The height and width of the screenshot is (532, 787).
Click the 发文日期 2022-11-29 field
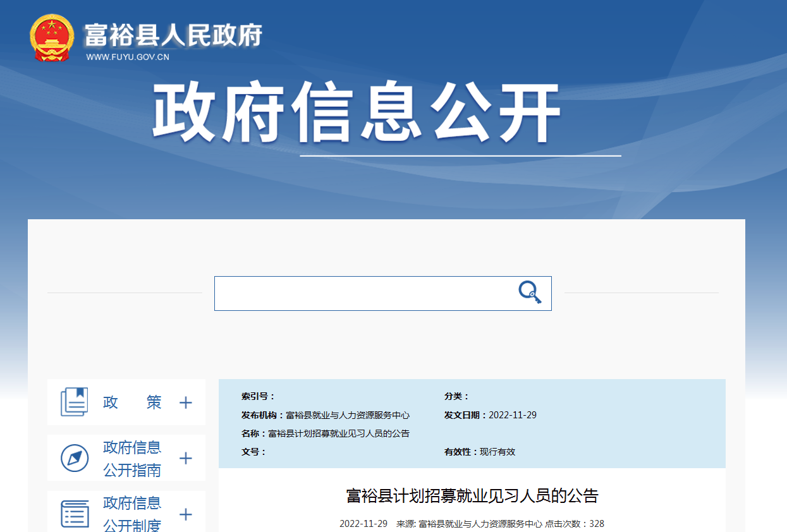pyautogui.click(x=512, y=415)
